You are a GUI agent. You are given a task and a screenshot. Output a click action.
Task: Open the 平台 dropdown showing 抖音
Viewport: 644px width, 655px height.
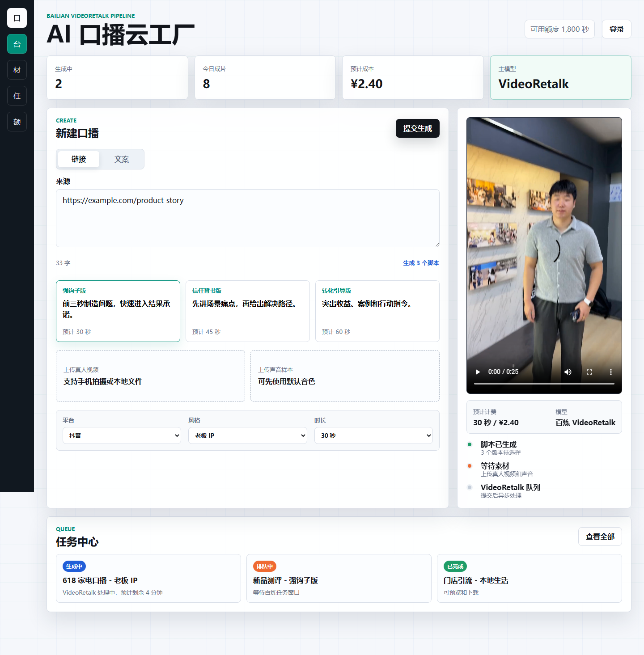(x=122, y=435)
